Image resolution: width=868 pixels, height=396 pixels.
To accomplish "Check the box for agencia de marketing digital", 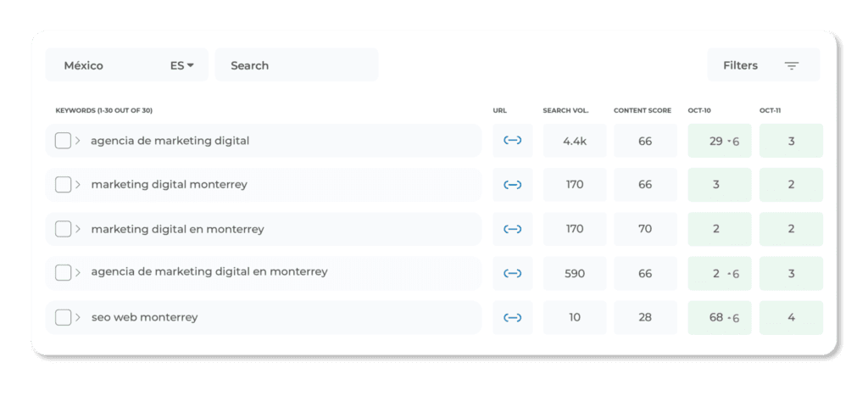I will click(63, 141).
